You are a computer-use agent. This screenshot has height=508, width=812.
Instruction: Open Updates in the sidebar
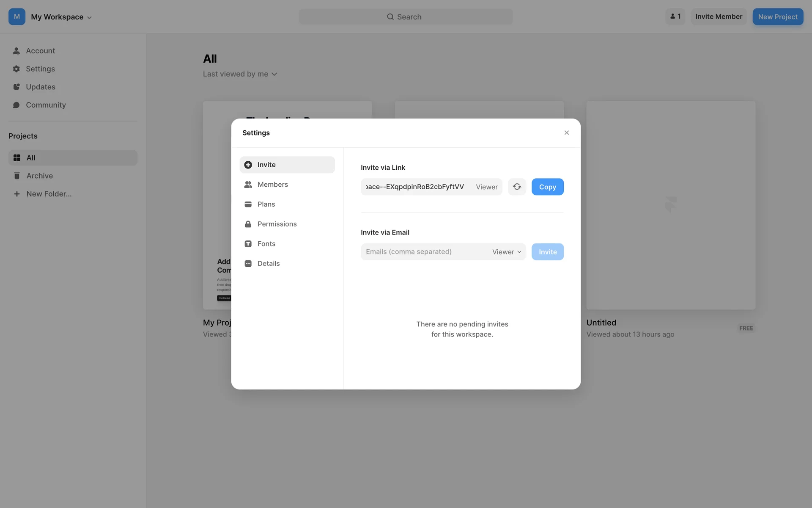(x=41, y=87)
